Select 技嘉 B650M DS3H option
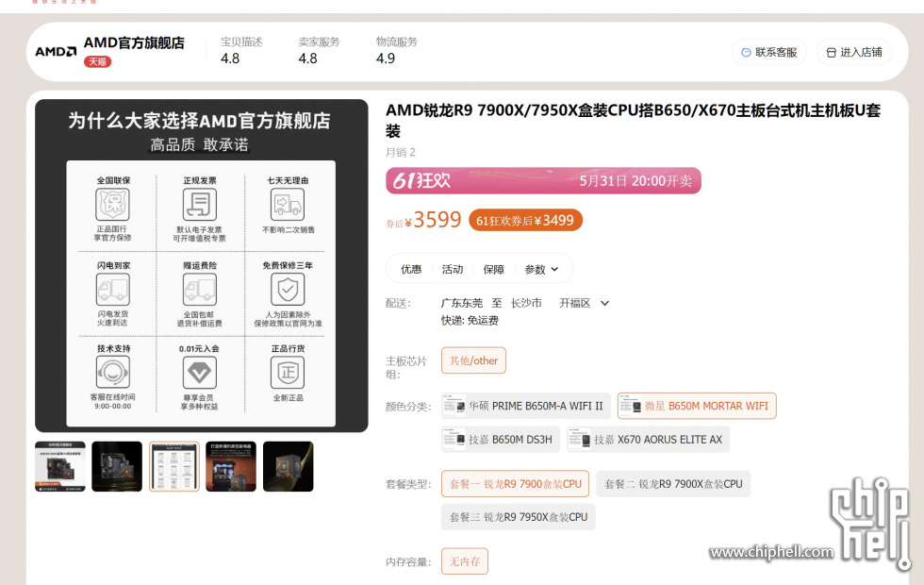This screenshot has width=924, height=585. pos(501,440)
